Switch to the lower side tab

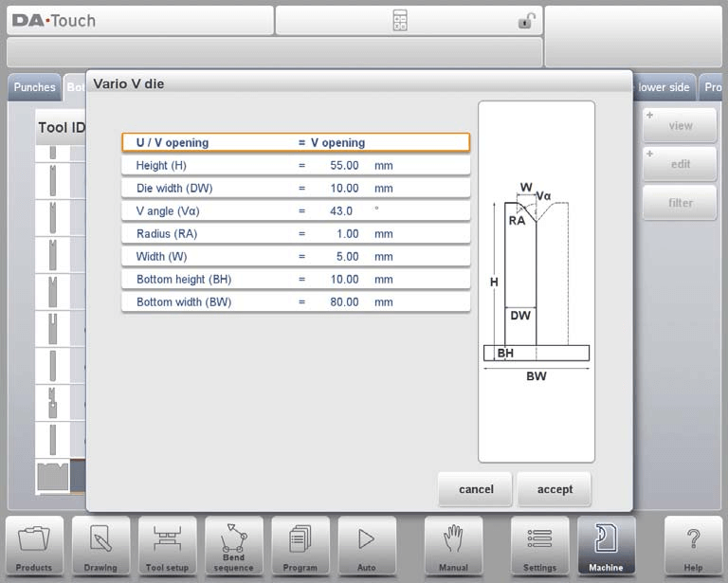point(663,87)
